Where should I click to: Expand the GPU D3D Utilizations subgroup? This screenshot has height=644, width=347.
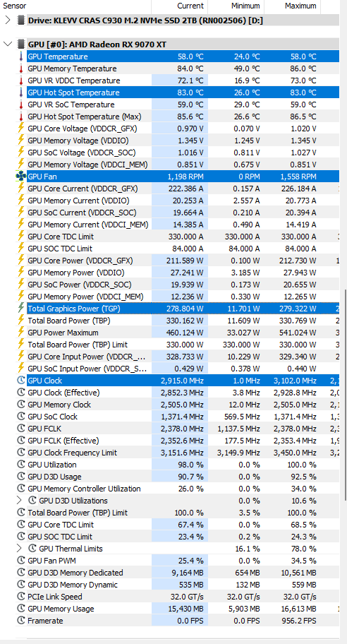[19, 500]
